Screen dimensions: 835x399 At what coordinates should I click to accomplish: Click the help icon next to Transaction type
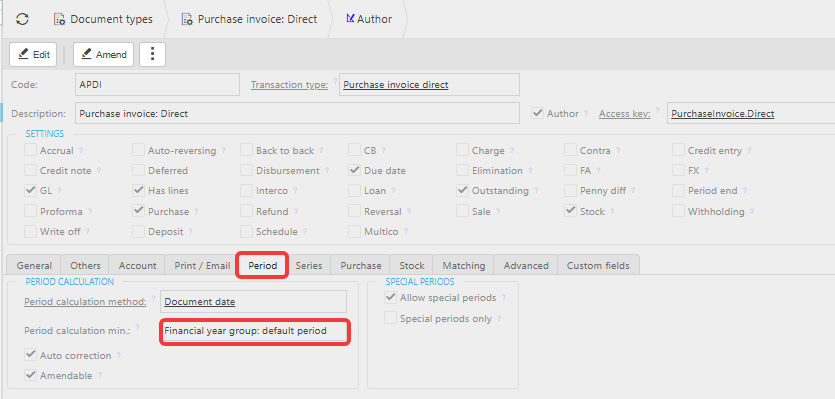point(335,82)
